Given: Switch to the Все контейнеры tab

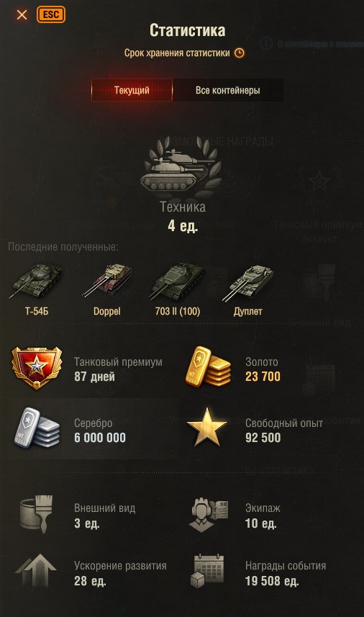Looking at the screenshot, I should pos(227,90).
